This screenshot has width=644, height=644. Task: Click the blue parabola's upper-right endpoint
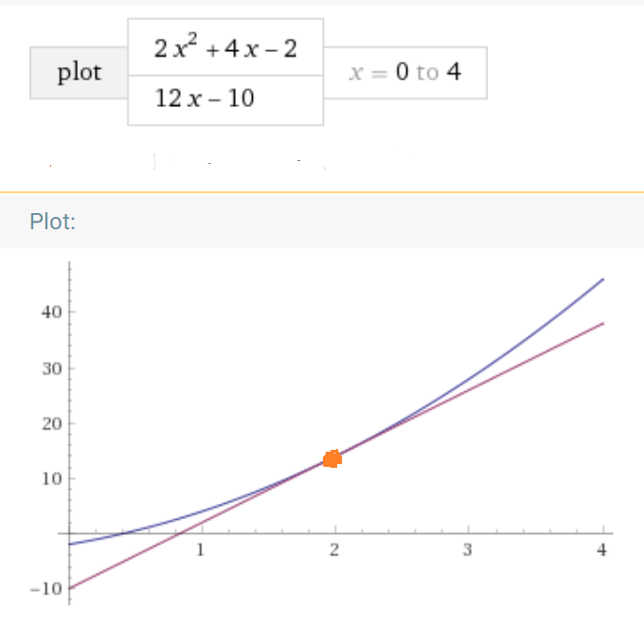(603, 279)
